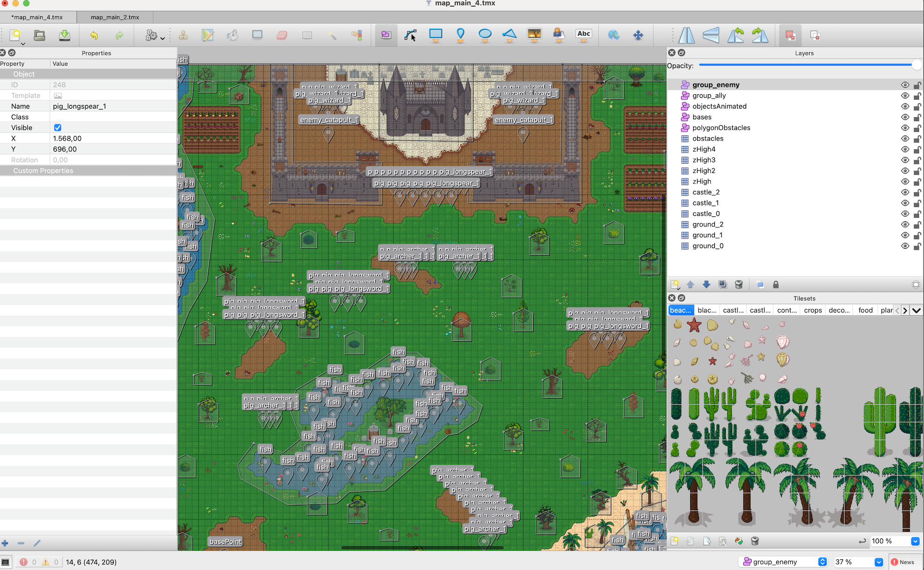
Task: Select the Select Same Tile tool
Action: pyautogui.click(x=356, y=35)
